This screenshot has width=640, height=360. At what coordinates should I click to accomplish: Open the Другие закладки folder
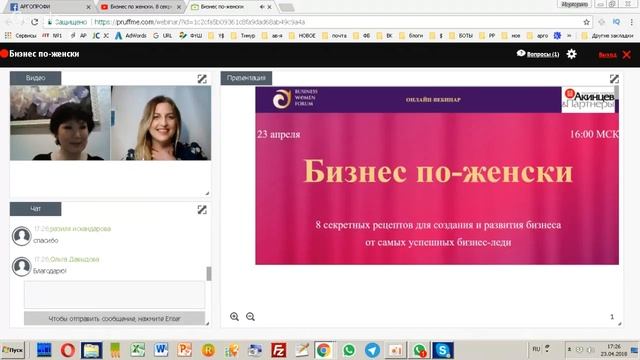point(608,36)
